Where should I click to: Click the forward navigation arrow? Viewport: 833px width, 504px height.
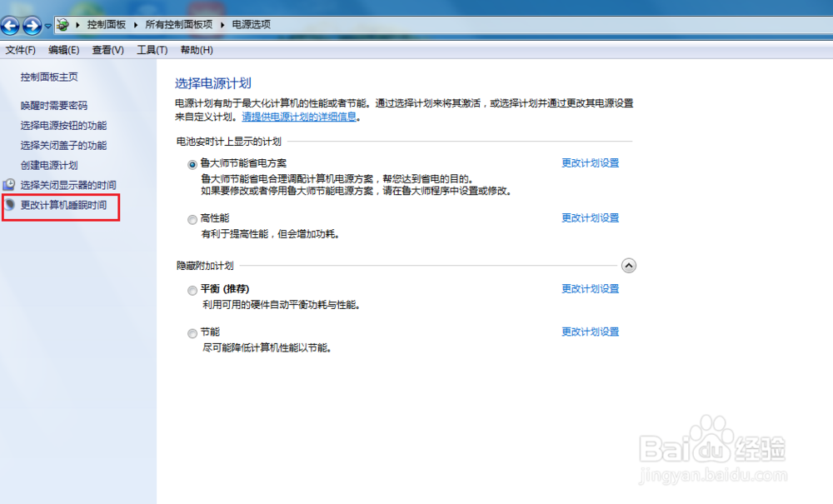pos(31,25)
